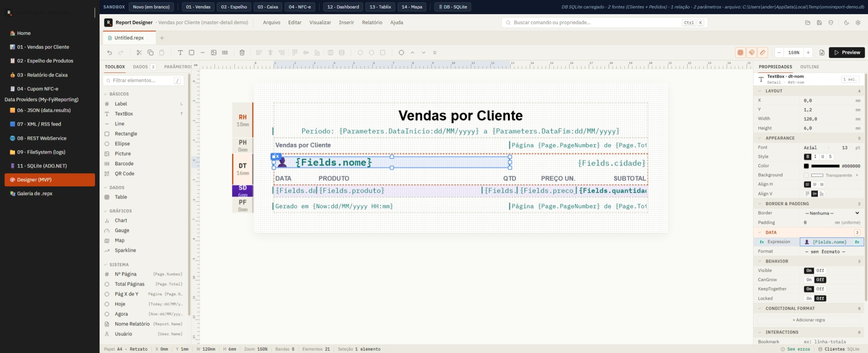
Task: Click the send backward down-chevron icon
Action: pyautogui.click(x=424, y=53)
